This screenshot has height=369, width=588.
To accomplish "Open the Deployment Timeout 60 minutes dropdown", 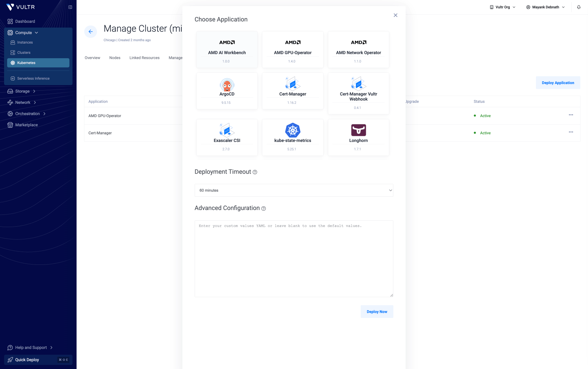I will click(294, 190).
